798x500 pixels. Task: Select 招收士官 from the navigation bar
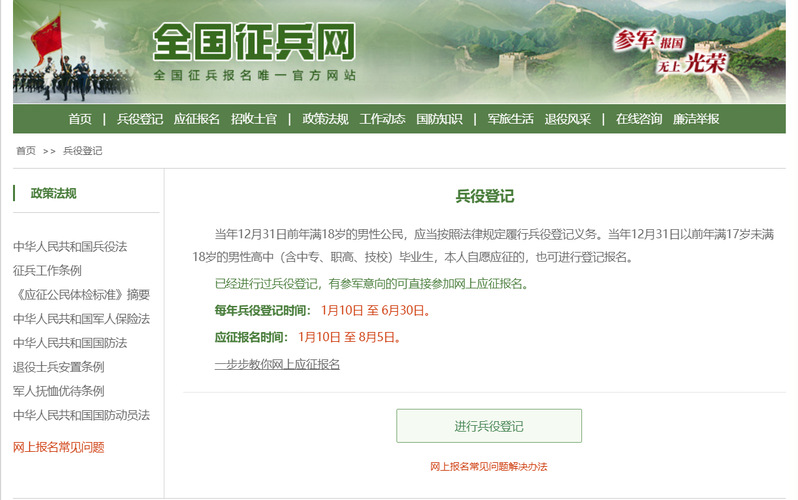point(253,119)
